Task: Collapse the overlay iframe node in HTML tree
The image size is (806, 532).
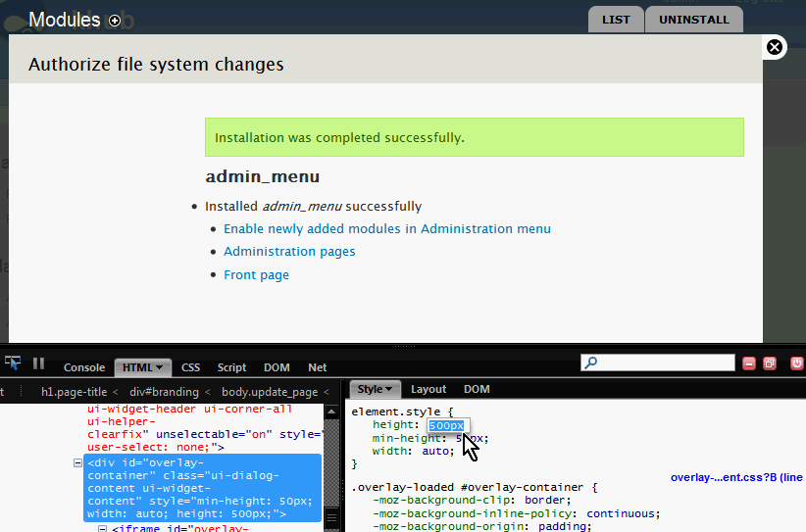Action: [102, 529]
